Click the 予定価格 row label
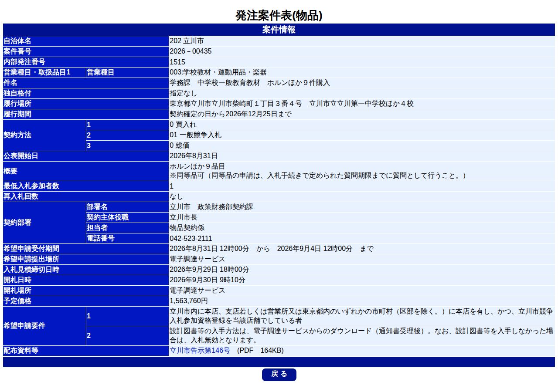This screenshot has height=392, width=558. [86, 301]
